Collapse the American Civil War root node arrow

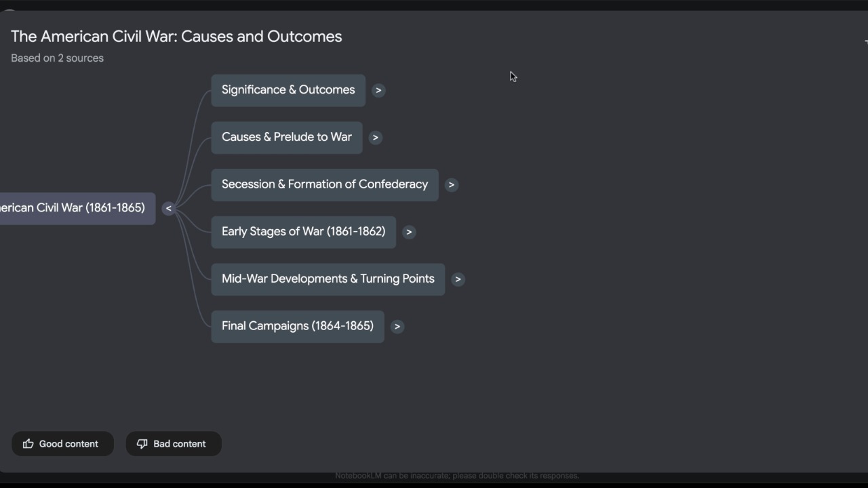point(168,209)
